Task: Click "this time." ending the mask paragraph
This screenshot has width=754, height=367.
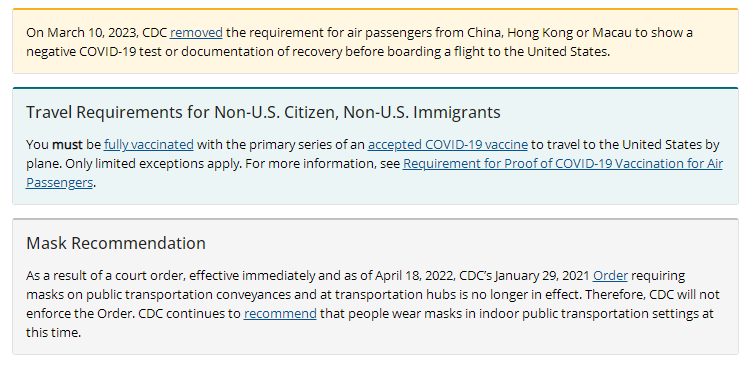Action: (x=53, y=332)
